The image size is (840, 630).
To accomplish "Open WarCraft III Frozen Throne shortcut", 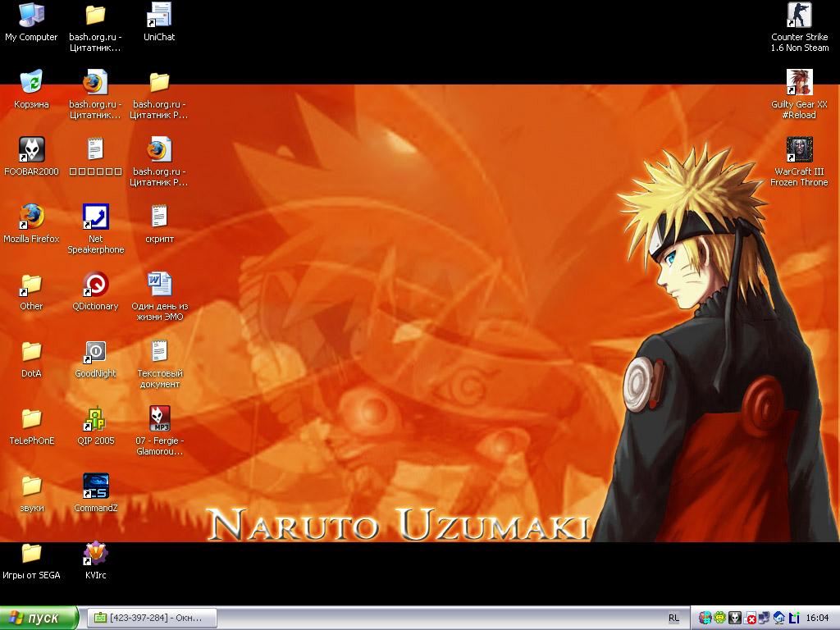I will [x=799, y=162].
